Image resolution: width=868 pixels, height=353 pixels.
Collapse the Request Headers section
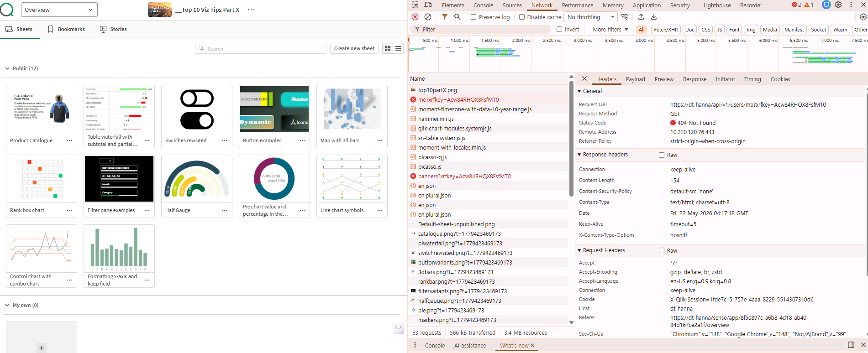(x=579, y=250)
